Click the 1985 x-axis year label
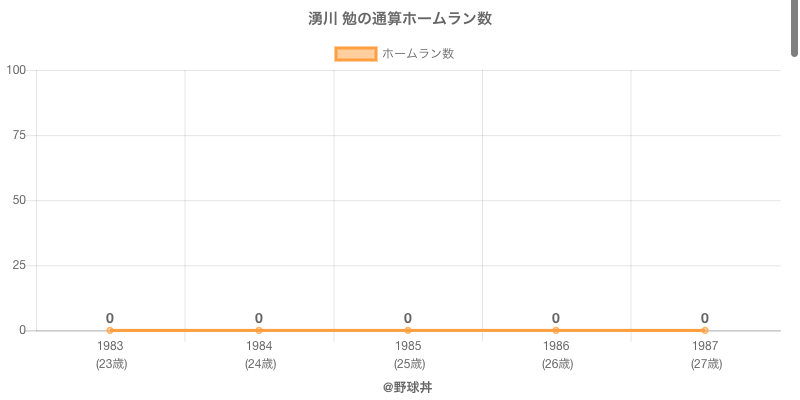This screenshot has width=800, height=400. [x=408, y=346]
